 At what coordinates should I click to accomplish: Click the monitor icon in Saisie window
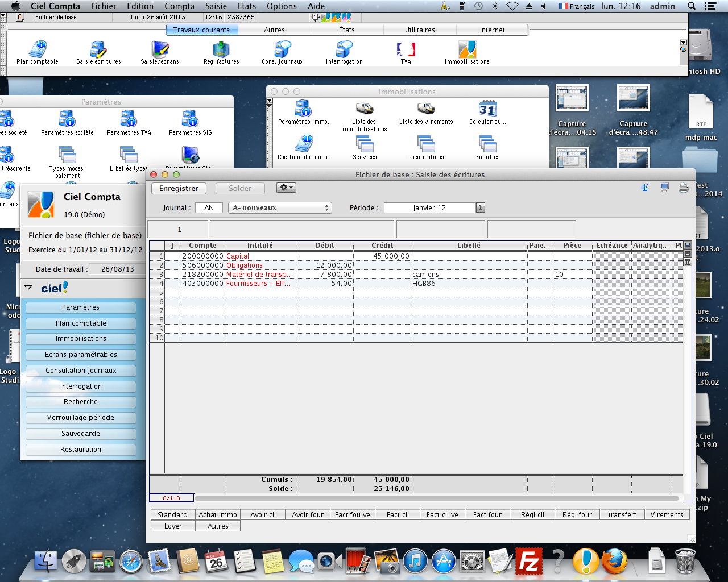pyautogui.click(x=664, y=188)
